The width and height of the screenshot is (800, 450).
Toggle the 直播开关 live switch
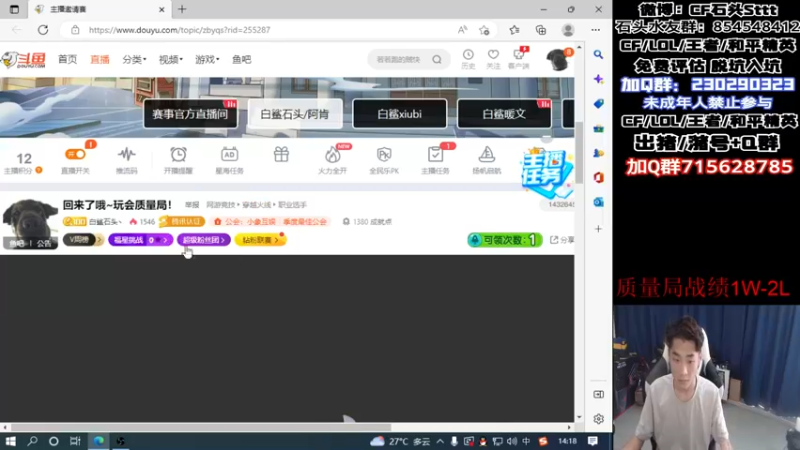point(76,154)
